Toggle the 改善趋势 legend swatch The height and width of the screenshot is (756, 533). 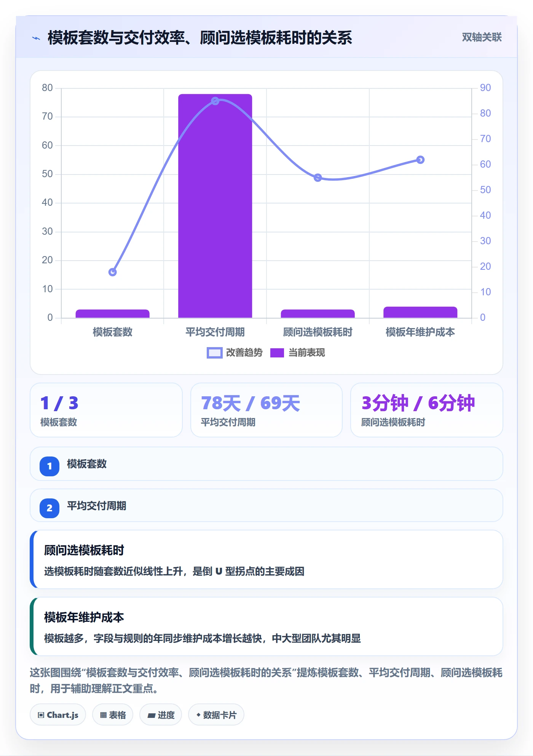214,353
